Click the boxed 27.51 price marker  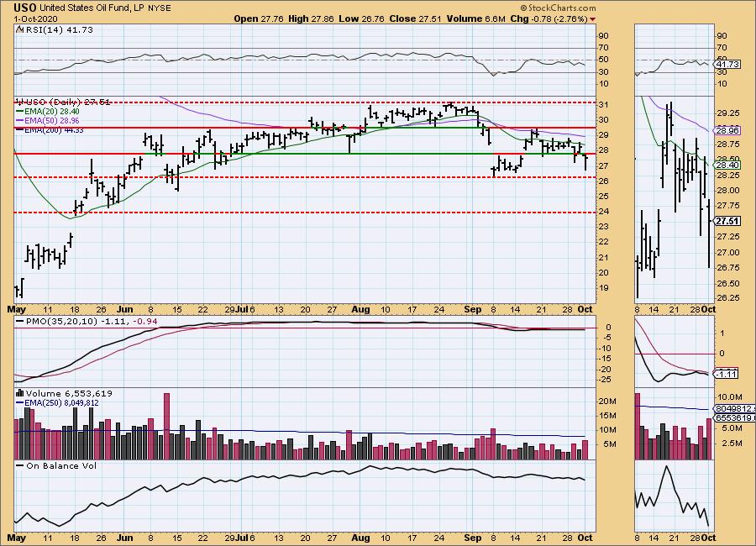(727, 221)
